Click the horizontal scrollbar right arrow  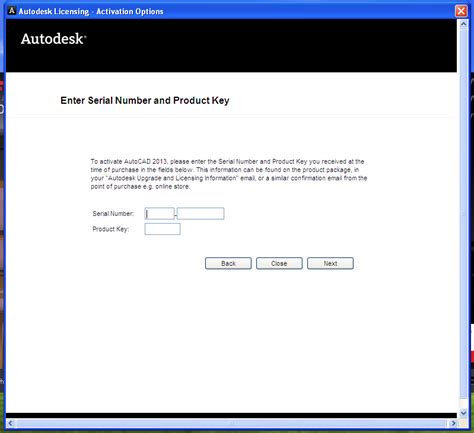tap(453, 423)
